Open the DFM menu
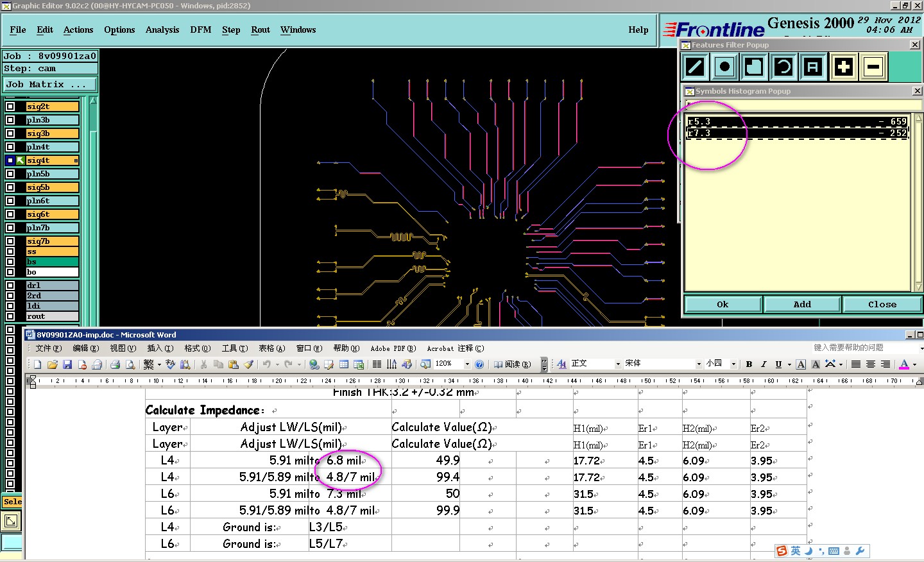 pyautogui.click(x=200, y=30)
